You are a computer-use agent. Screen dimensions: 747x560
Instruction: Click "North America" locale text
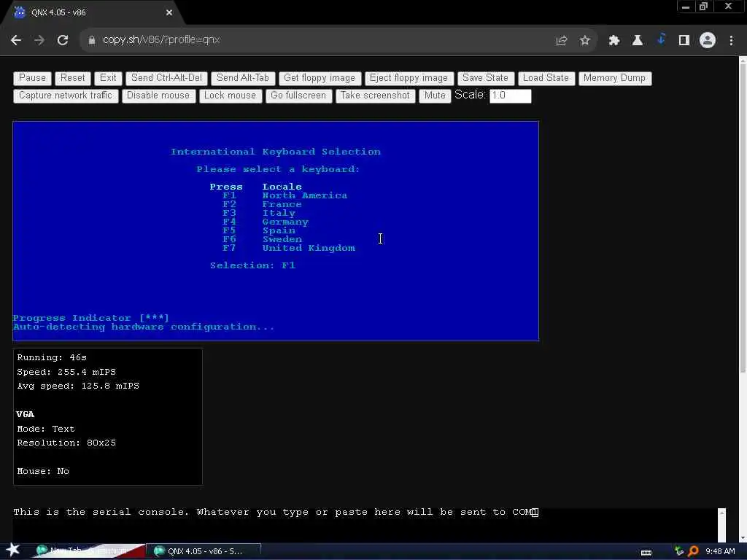304,195
